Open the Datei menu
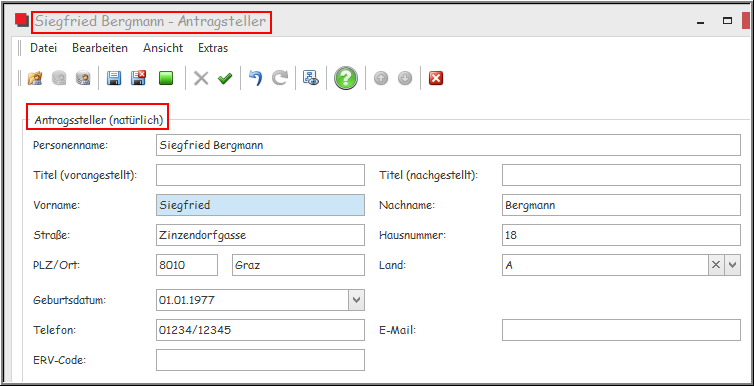This screenshot has height=386, width=754. pyautogui.click(x=43, y=48)
